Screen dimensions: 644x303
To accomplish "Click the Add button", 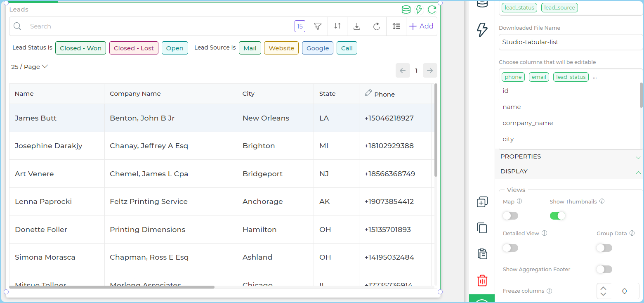I will coord(421,26).
